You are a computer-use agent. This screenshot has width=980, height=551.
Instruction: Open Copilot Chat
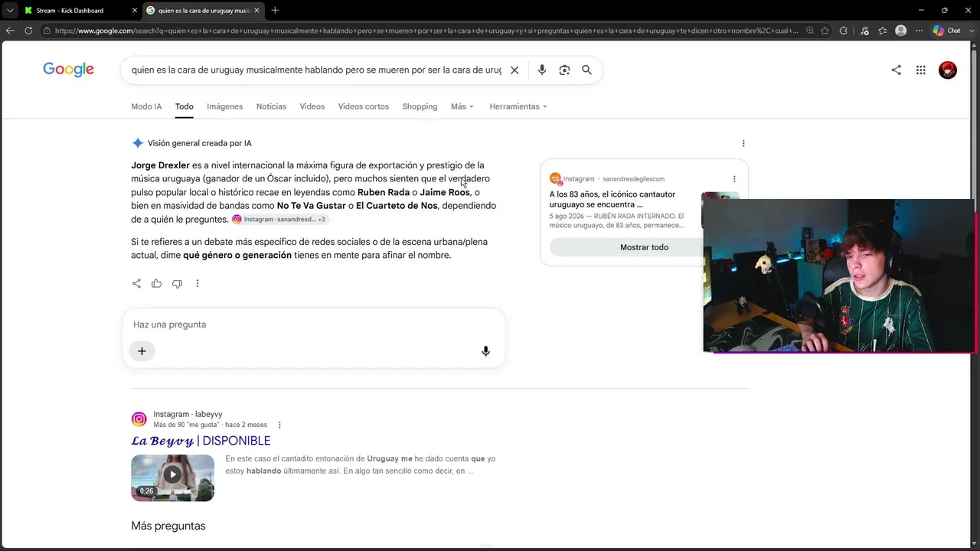point(947,31)
